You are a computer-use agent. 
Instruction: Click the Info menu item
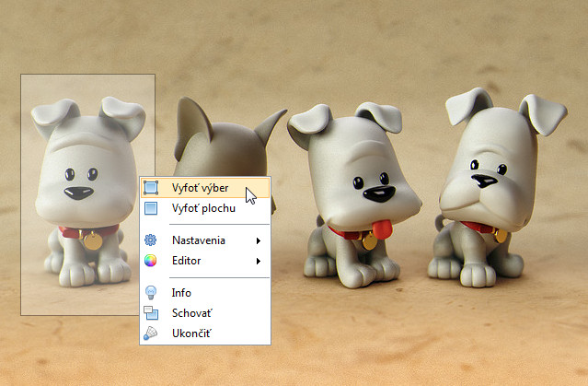pos(205,293)
